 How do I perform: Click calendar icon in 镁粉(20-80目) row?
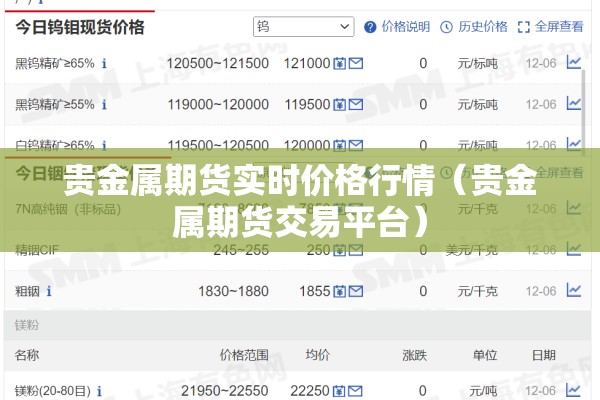339,391
